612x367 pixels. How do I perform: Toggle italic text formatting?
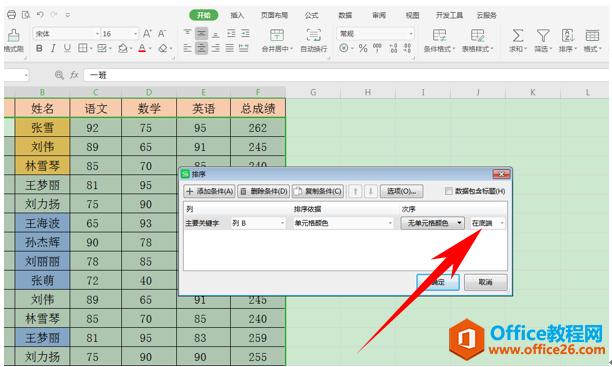pyautogui.click(x=53, y=48)
